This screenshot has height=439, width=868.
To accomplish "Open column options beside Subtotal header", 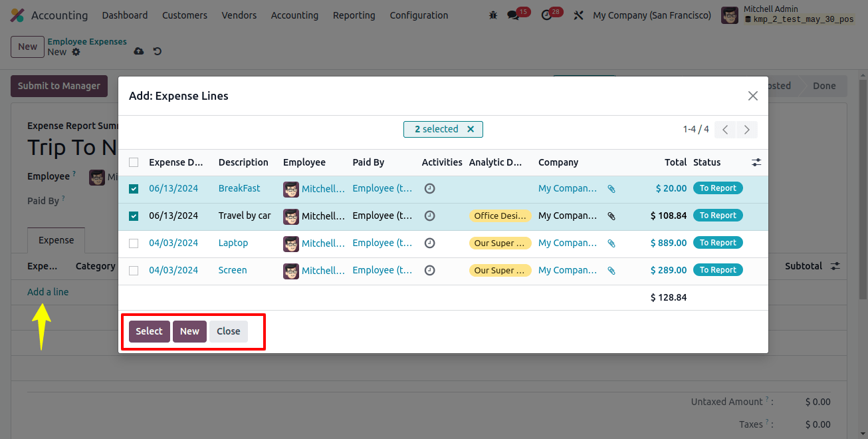I will pyautogui.click(x=835, y=266).
